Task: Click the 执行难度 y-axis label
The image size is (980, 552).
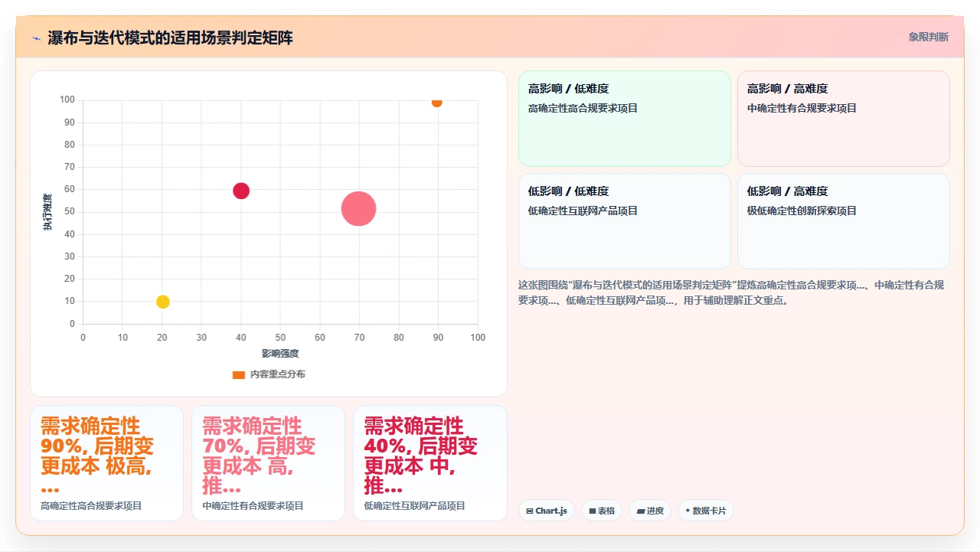Action: pos(47,212)
